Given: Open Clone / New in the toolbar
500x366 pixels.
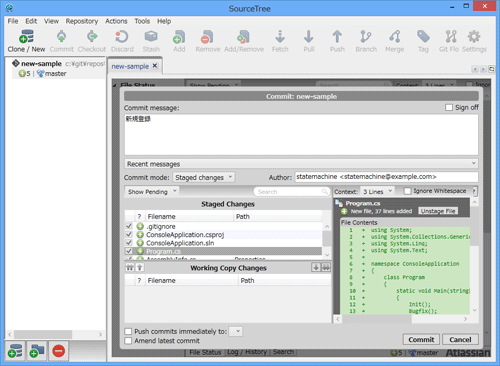Looking at the screenshot, I should click(26, 41).
